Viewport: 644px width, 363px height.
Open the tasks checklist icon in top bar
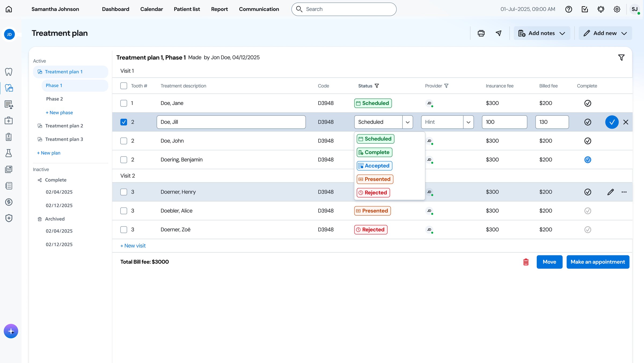click(x=585, y=9)
